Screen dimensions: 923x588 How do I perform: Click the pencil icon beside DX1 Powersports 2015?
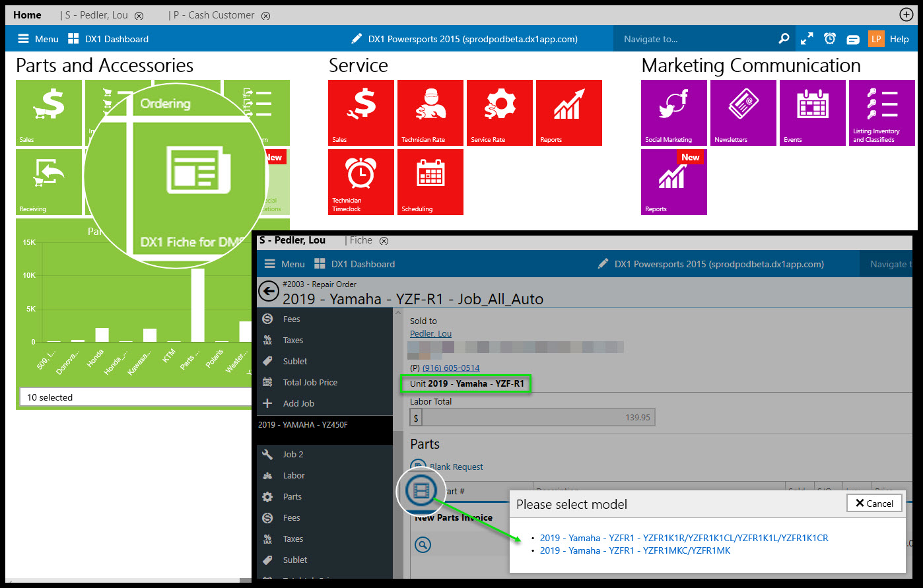(x=357, y=39)
